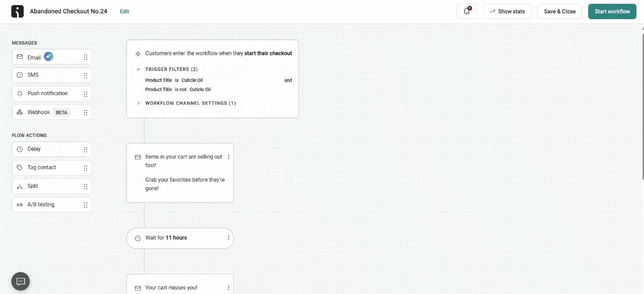This screenshot has height=294, width=644.
Task: Open three-dot menu on Wait for 11 hours step
Action: click(x=228, y=238)
